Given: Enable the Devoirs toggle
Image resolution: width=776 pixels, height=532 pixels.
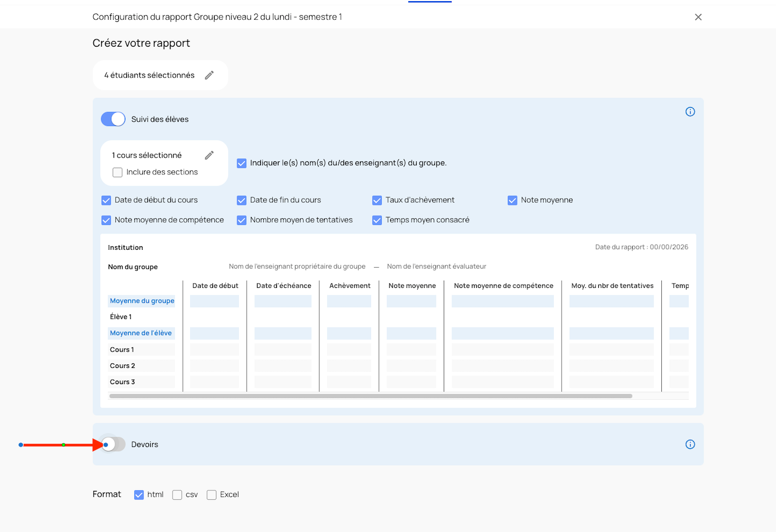Looking at the screenshot, I should (113, 444).
